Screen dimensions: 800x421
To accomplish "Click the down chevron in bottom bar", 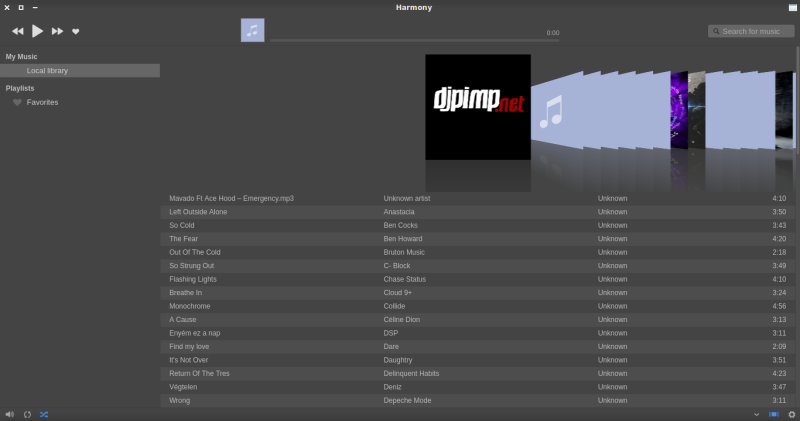I will pyautogui.click(x=757, y=414).
